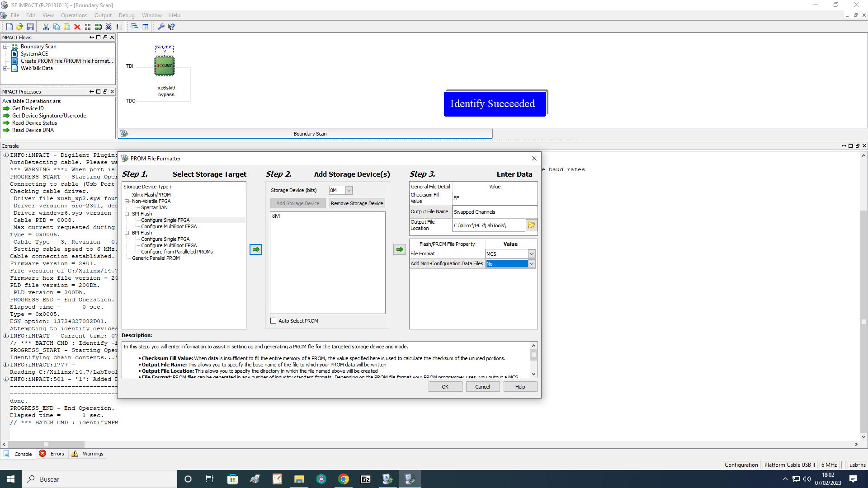Image resolution: width=868 pixels, height=488 pixels.
Task: Select Configure MultiBoot FPGA under BPI Flash
Action: tap(169, 246)
